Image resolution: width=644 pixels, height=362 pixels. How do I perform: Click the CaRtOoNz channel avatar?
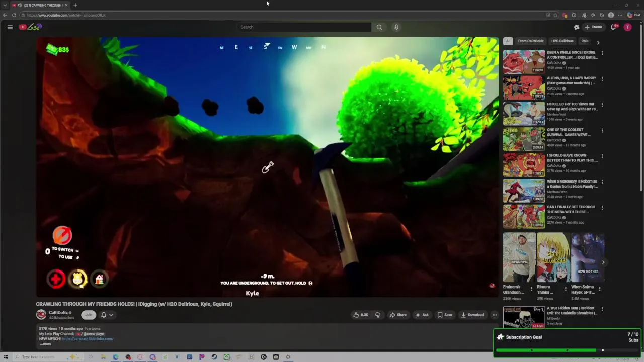click(41, 315)
